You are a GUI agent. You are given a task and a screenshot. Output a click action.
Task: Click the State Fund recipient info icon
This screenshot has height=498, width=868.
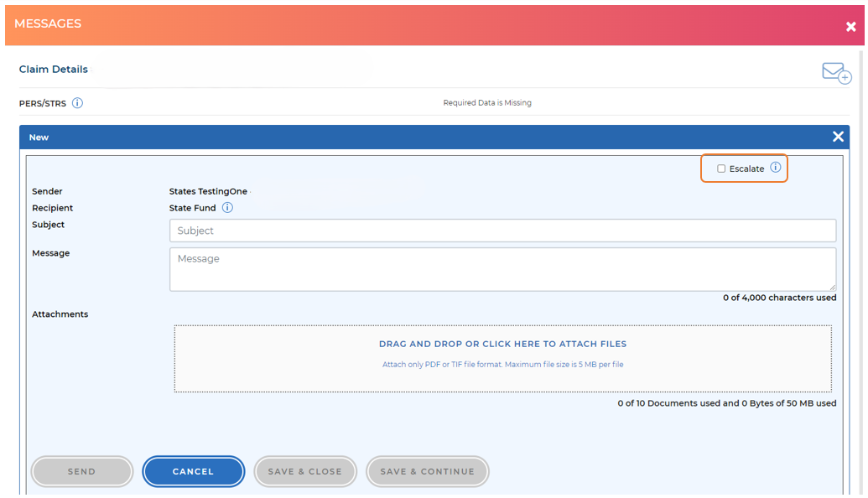(227, 208)
